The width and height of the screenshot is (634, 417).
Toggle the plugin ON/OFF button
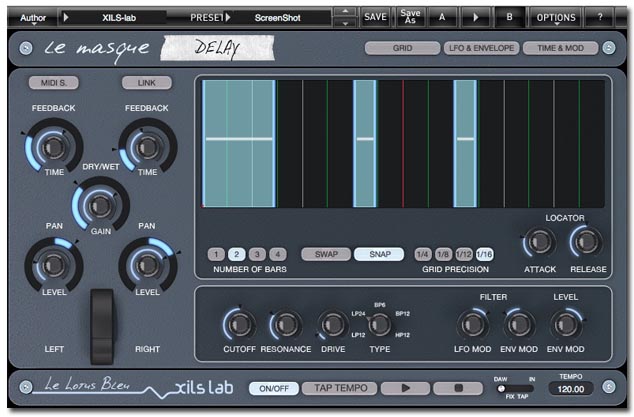click(x=274, y=388)
